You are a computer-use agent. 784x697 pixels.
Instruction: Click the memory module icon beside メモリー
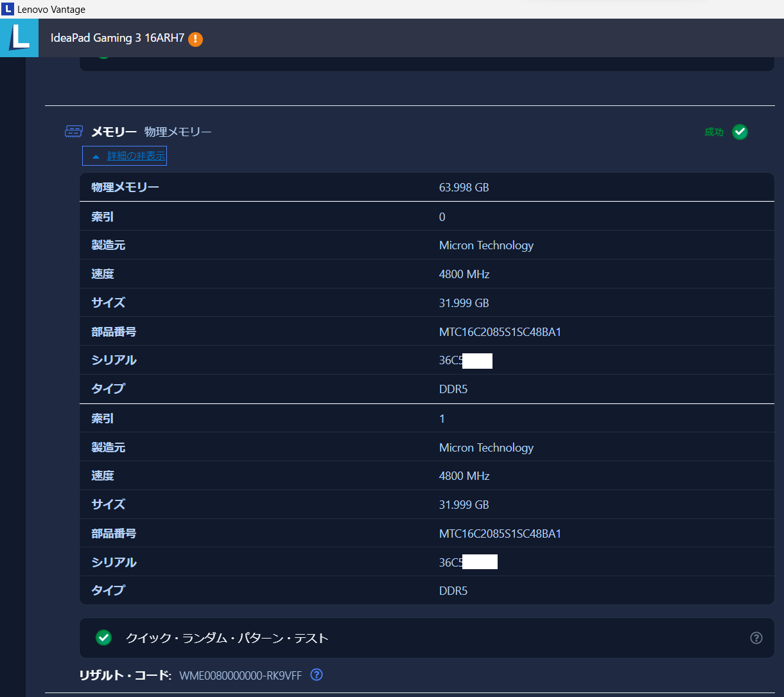(x=73, y=131)
